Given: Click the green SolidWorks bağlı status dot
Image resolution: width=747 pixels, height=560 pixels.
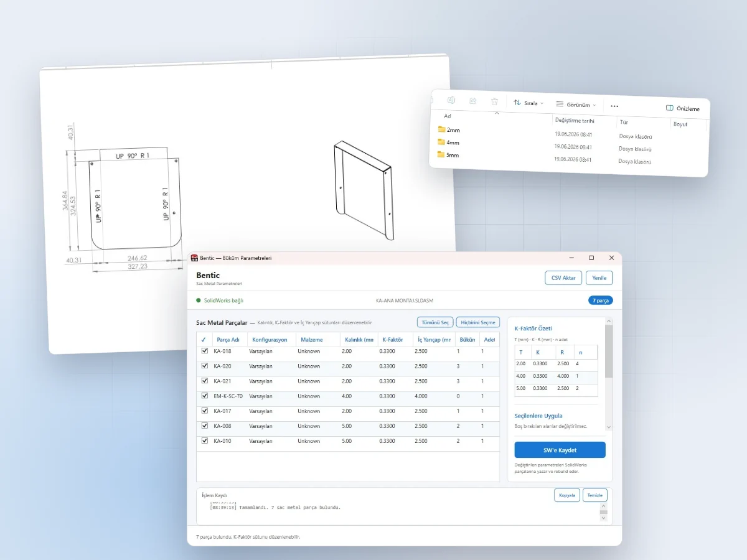Looking at the screenshot, I should 199,301.
